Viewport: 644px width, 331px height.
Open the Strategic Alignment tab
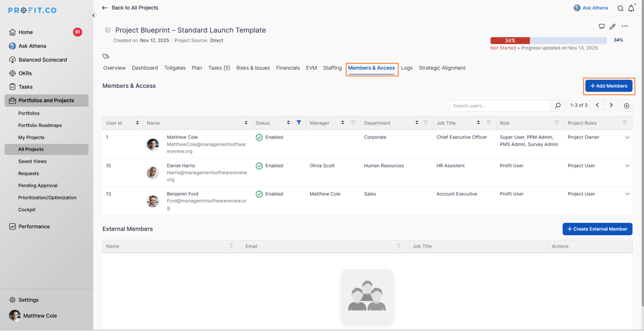[x=442, y=68]
